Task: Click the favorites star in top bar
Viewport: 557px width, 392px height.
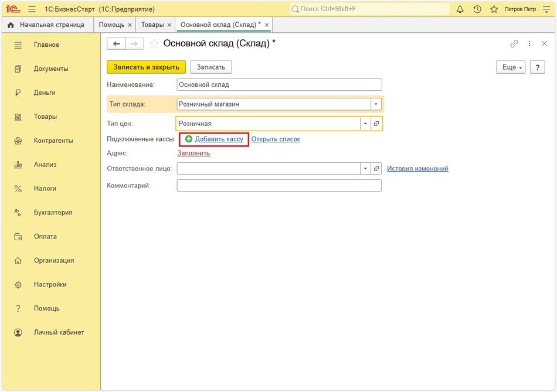Action: 494,9
